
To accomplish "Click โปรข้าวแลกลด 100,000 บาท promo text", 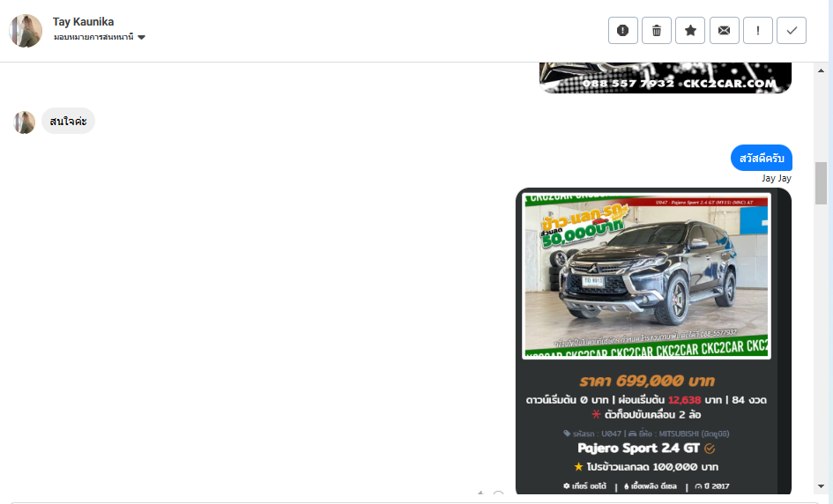I will tap(651, 467).
